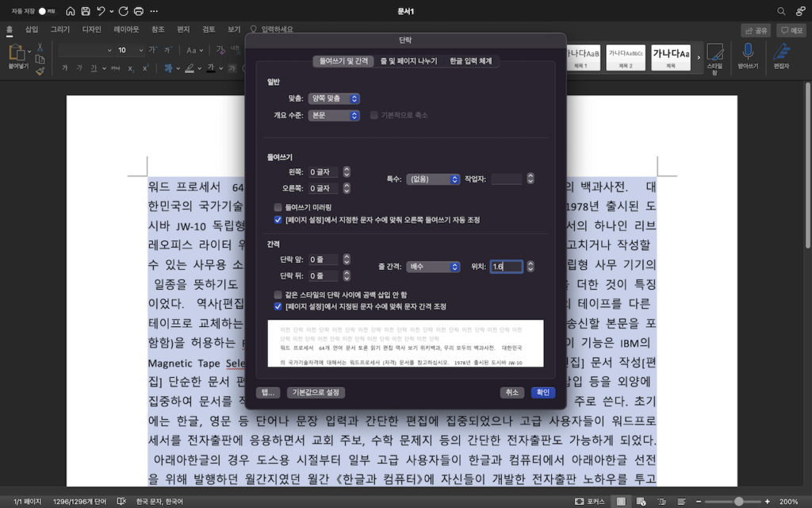Click the increase font size icon
Viewport: 812px width, 508px height.
[x=153, y=50]
